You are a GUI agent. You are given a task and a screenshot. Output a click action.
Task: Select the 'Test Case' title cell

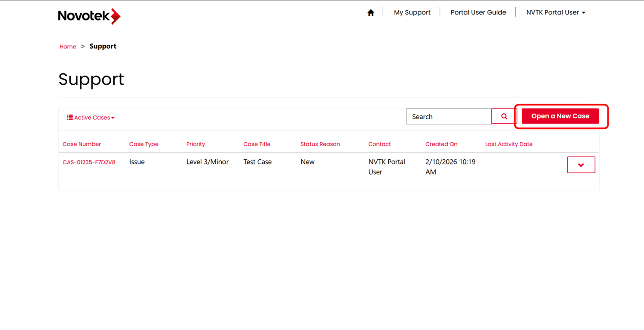click(x=257, y=162)
